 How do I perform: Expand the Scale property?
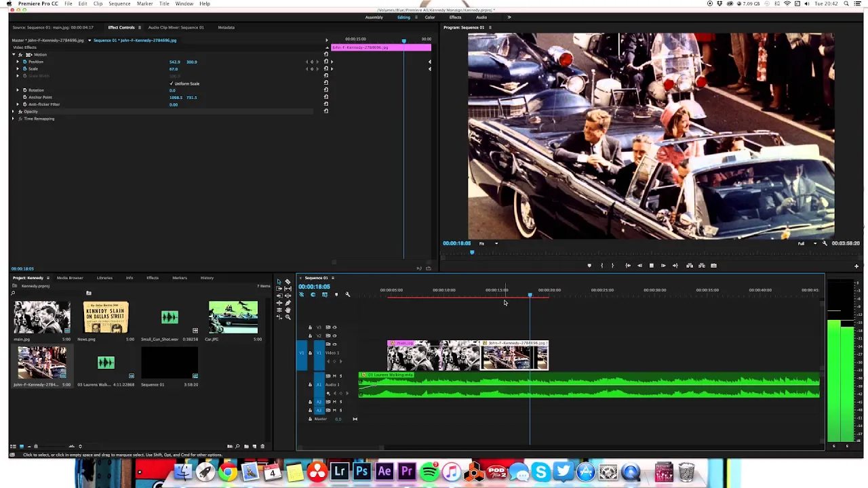pos(18,68)
